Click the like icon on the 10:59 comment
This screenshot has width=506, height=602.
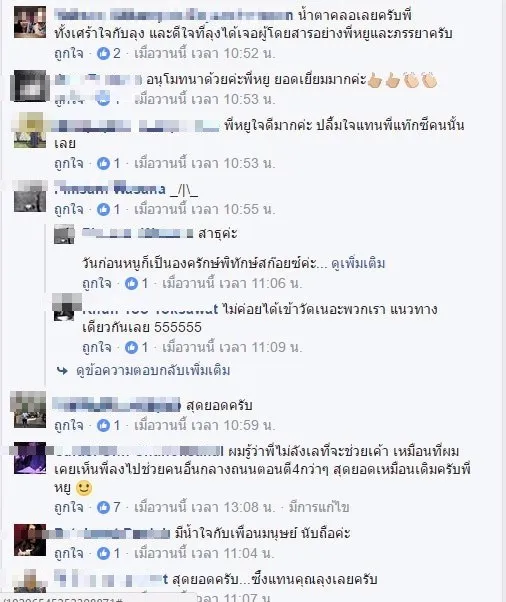[x=103, y=425]
